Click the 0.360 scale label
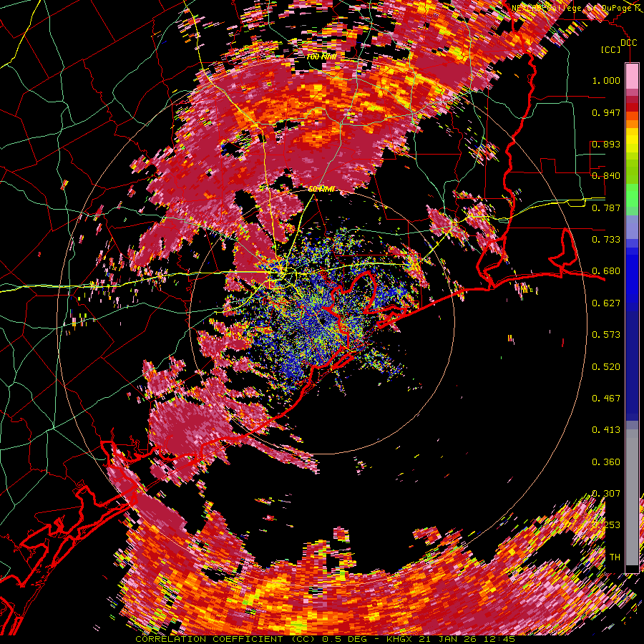The height and width of the screenshot is (644, 644). (606, 462)
